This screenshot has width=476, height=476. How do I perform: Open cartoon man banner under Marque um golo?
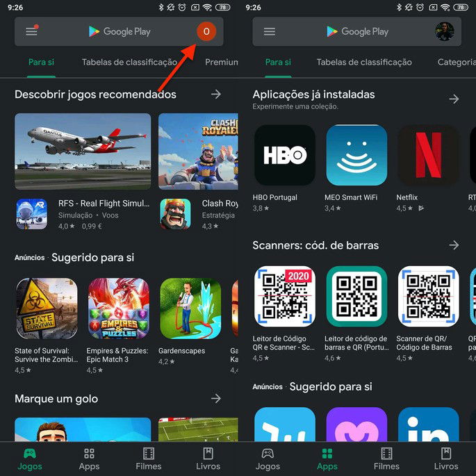click(83, 429)
